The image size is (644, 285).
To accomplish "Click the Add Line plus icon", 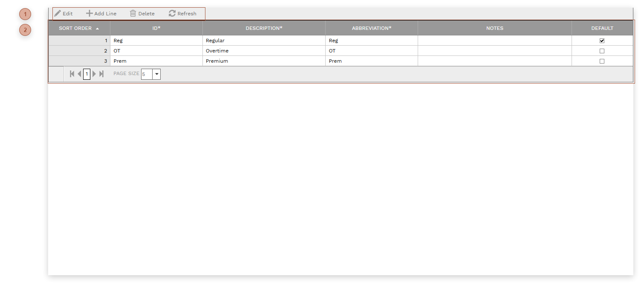I will 89,14.
